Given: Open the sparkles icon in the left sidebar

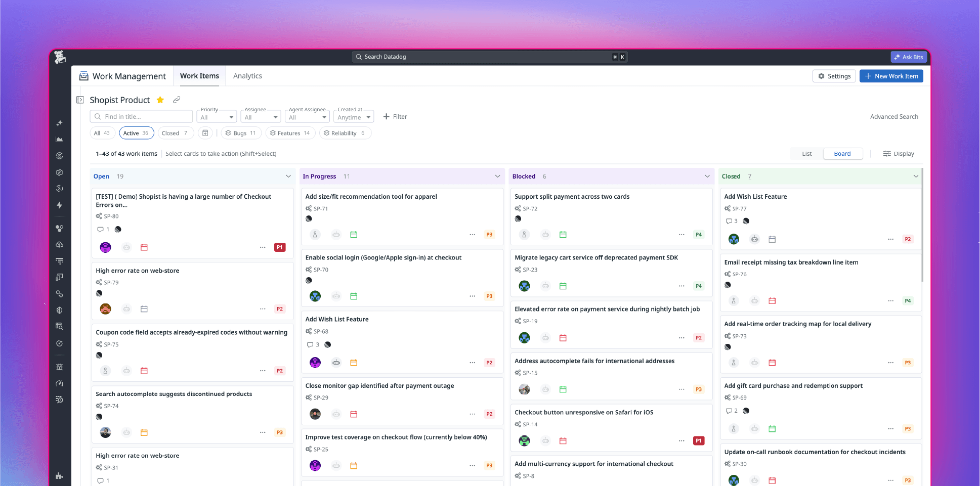Looking at the screenshot, I should [60, 123].
